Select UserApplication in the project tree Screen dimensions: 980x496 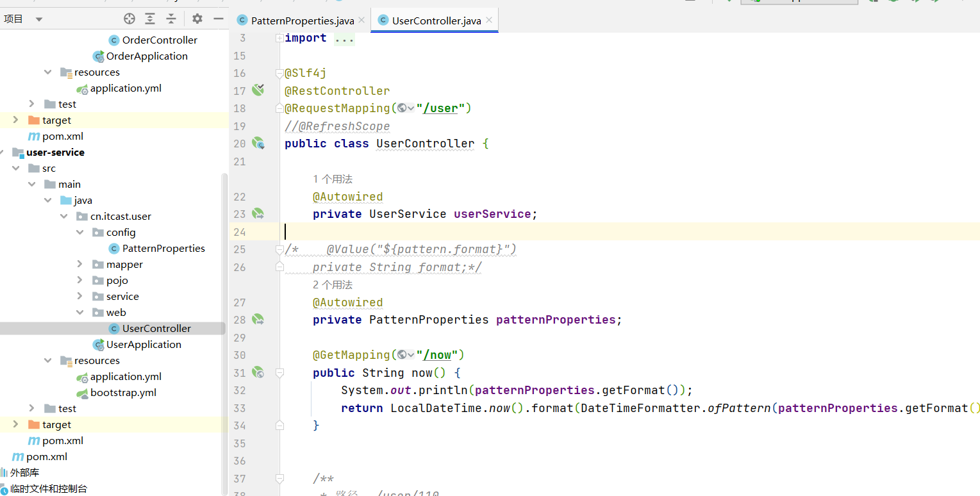click(144, 344)
